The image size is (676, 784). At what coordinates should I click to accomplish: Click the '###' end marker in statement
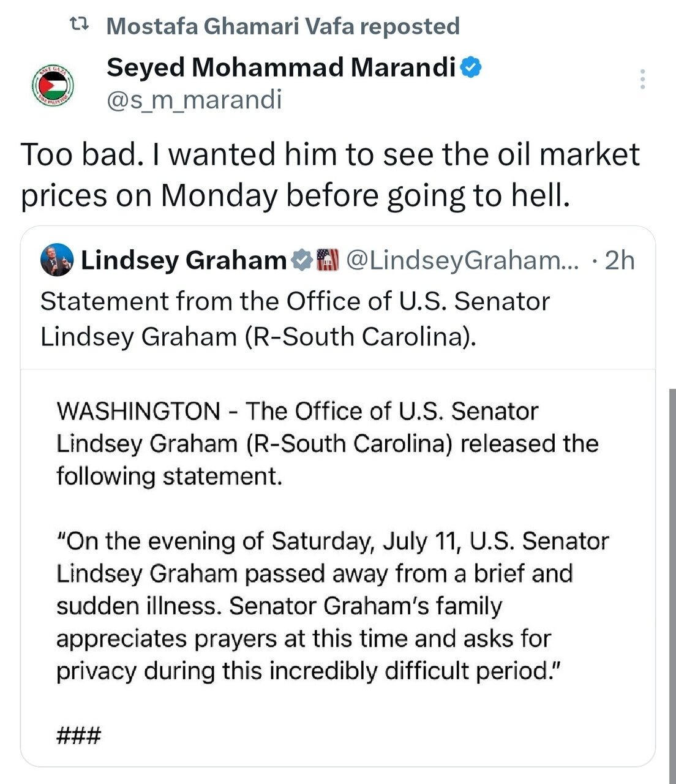[78, 734]
